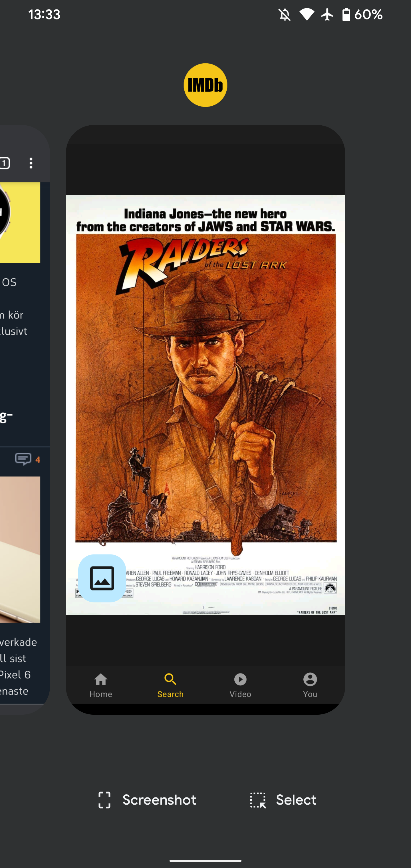Open the Home tab in IMDb
The image size is (411, 868).
tap(101, 685)
